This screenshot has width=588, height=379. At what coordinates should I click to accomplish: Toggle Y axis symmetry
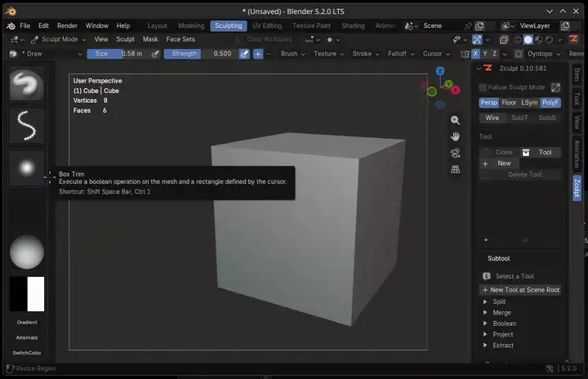485,54
